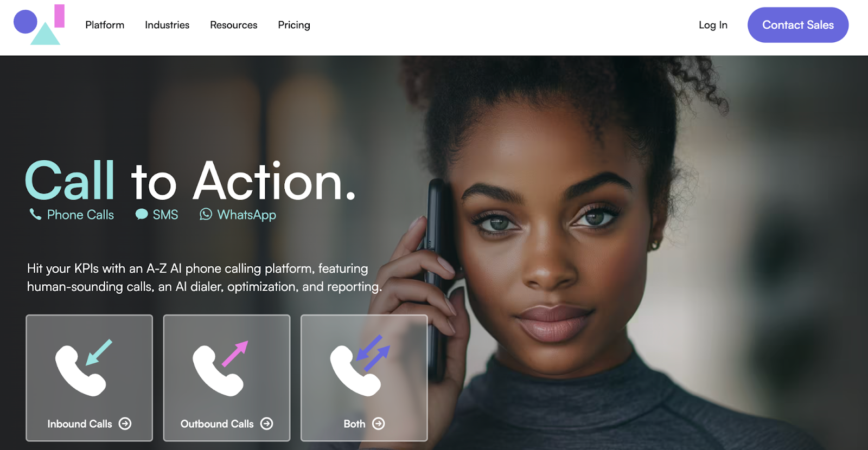Click the Log In link
This screenshot has width=868, height=450.
coord(713,25)
